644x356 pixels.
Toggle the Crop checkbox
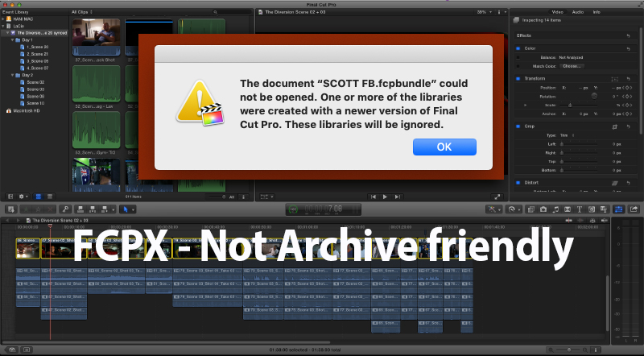(518, 126)
